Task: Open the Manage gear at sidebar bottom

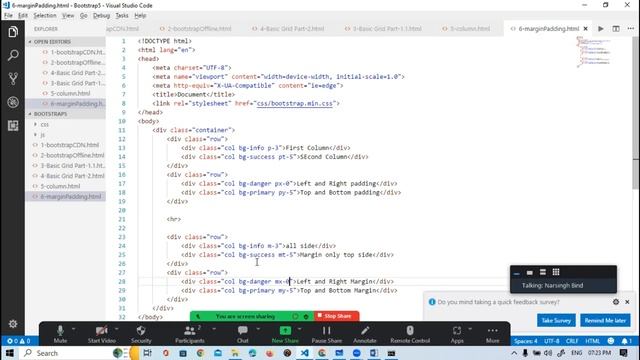Action: click(x=13, y=324)
